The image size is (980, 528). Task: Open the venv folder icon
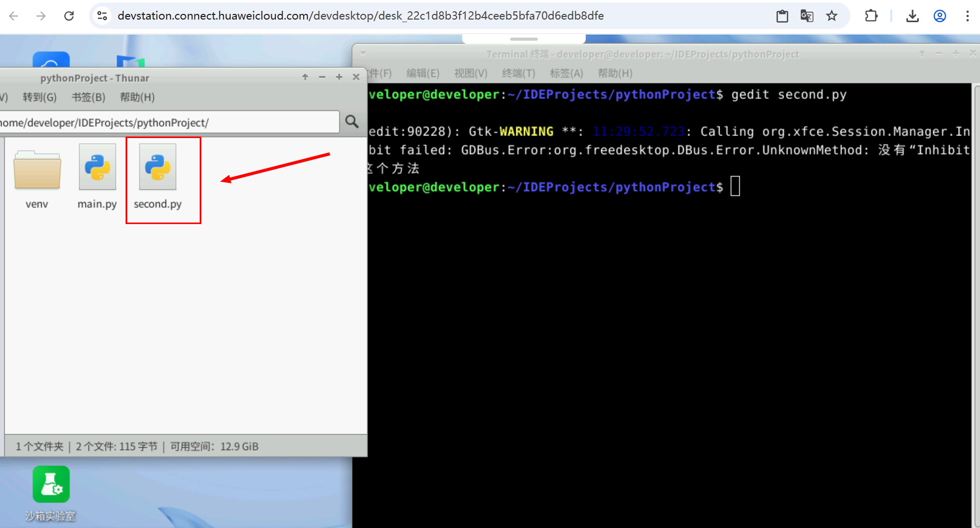(x=37, y=169)
